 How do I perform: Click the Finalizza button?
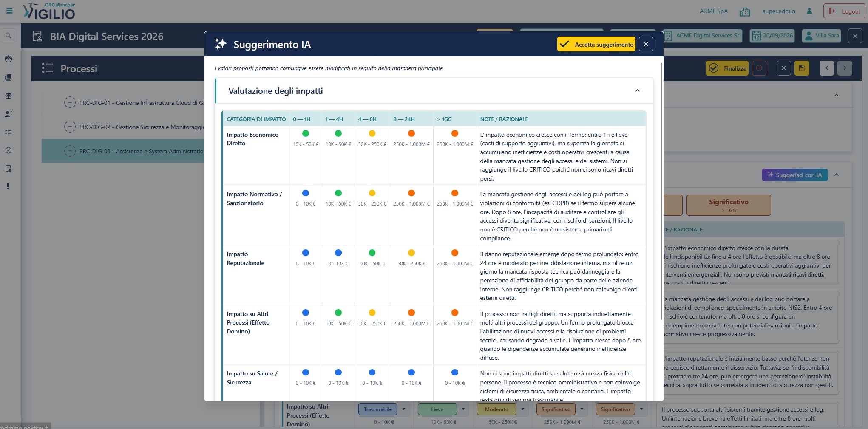[x=727, y=68]
